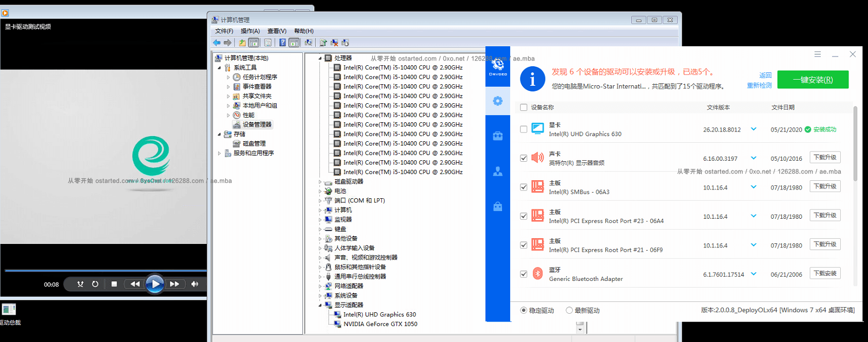The width and height of the screenshot is (868, 342).
Task: Open the driver tool's gear sidebar icon
Action: (497, 101)
